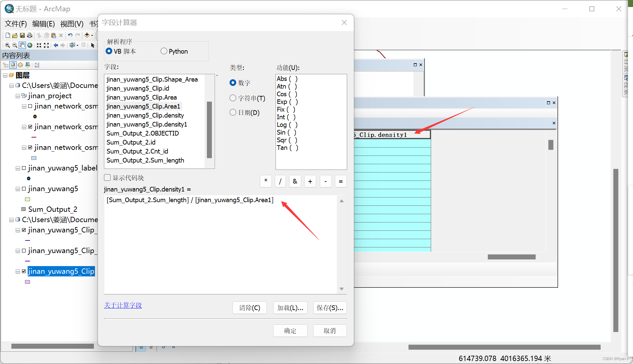
Task: Click inside the expression input box
Action: pyautogui.click(x=221, y=244)
